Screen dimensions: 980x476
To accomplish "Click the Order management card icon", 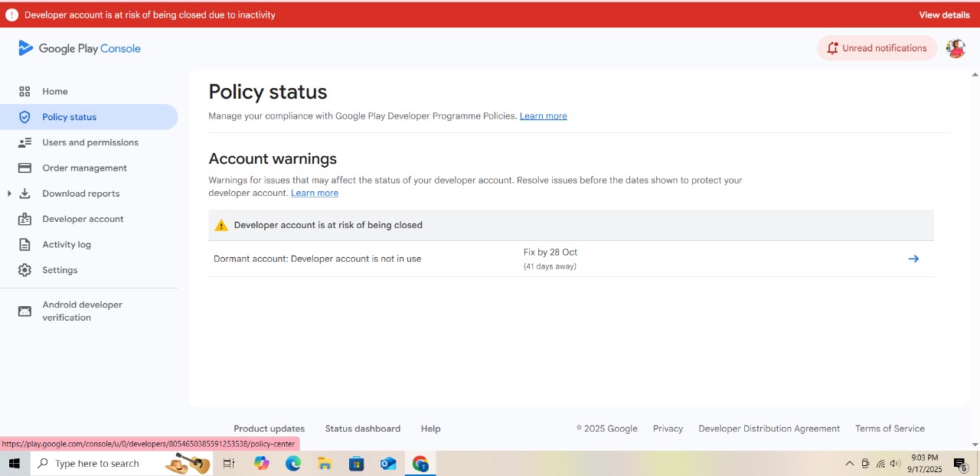I will click(x=24, y=168).
